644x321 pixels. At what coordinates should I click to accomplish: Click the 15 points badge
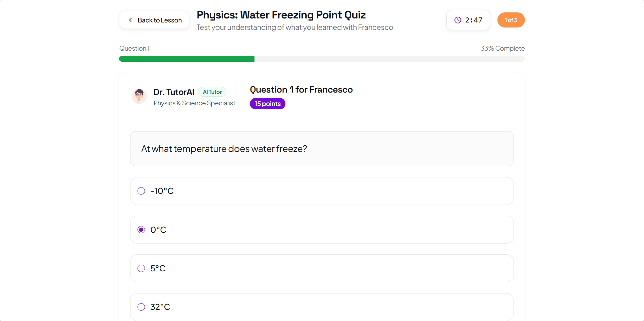pos(267,104)
